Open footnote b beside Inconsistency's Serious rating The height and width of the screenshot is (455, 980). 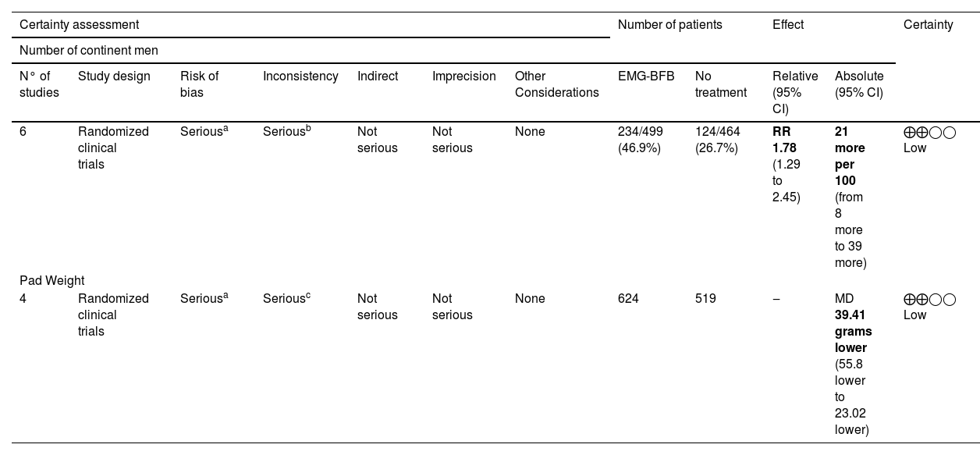[x=308, y=128]
